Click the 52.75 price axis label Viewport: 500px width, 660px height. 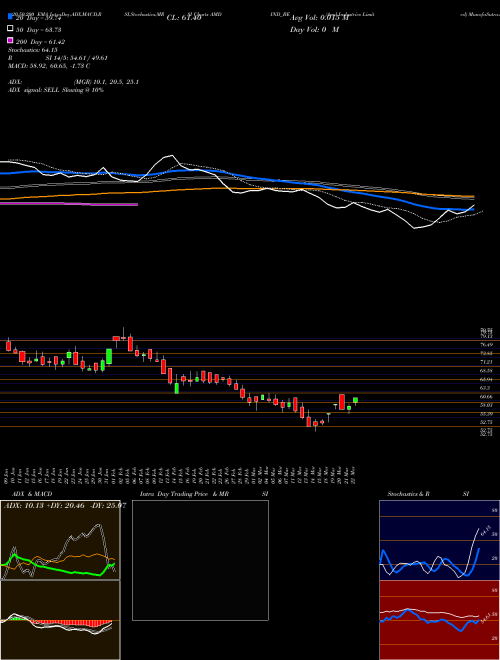point(487,422)
